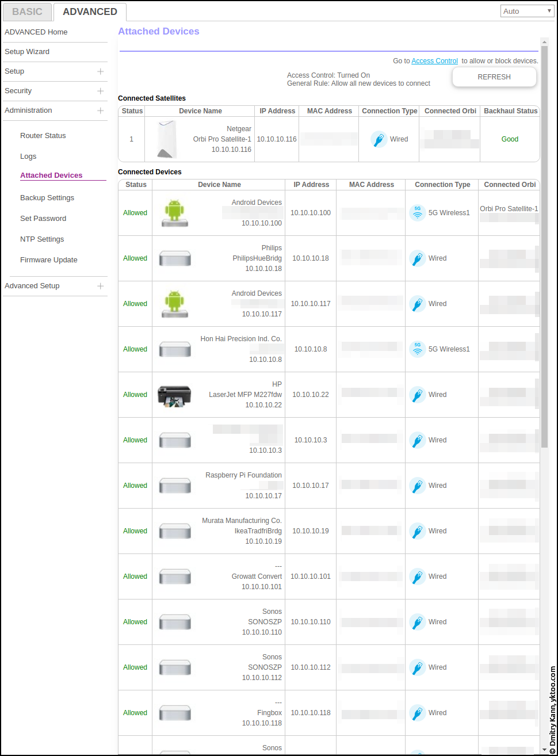Click the wired icon for 10.10.10.19
This screenshot has height=756, width=558.
click(x=417, y=531)
